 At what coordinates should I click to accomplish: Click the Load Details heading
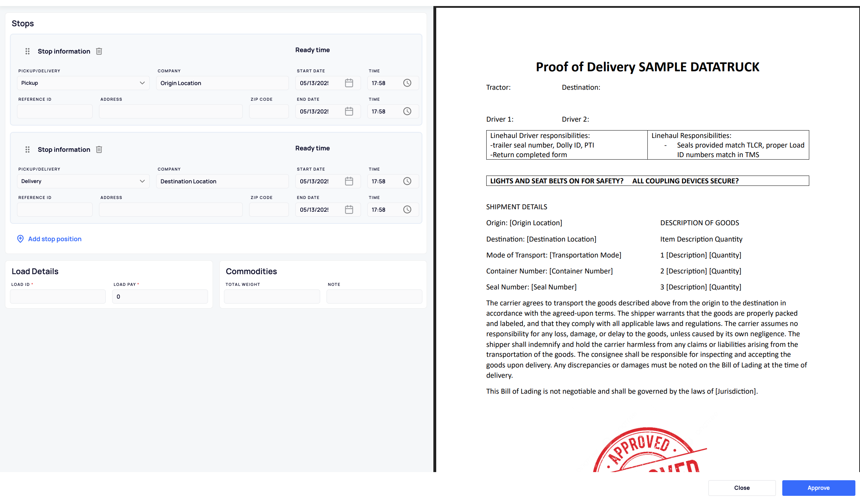tap(35, 271)
